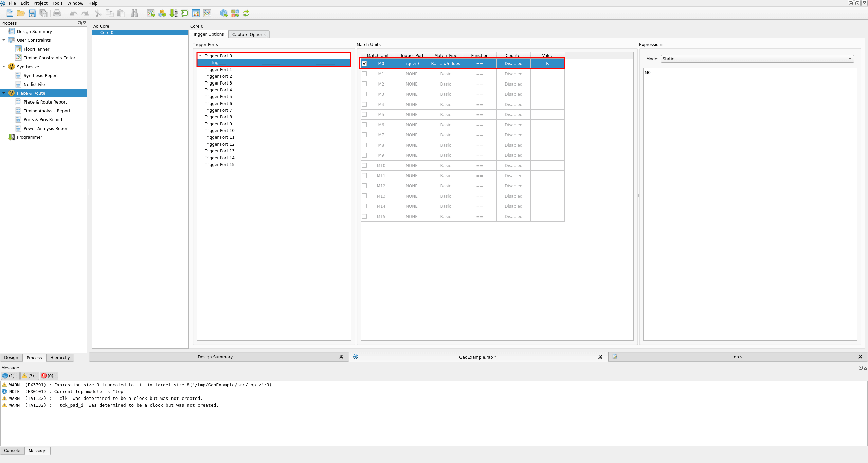
Task: Open the File menu
Action: click(x=12, y=3)
